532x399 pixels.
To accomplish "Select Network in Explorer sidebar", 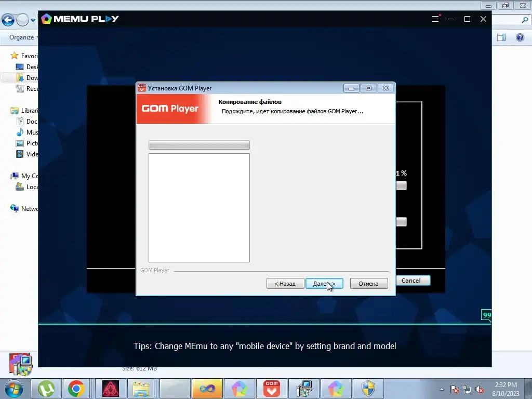I will (24, 208).
